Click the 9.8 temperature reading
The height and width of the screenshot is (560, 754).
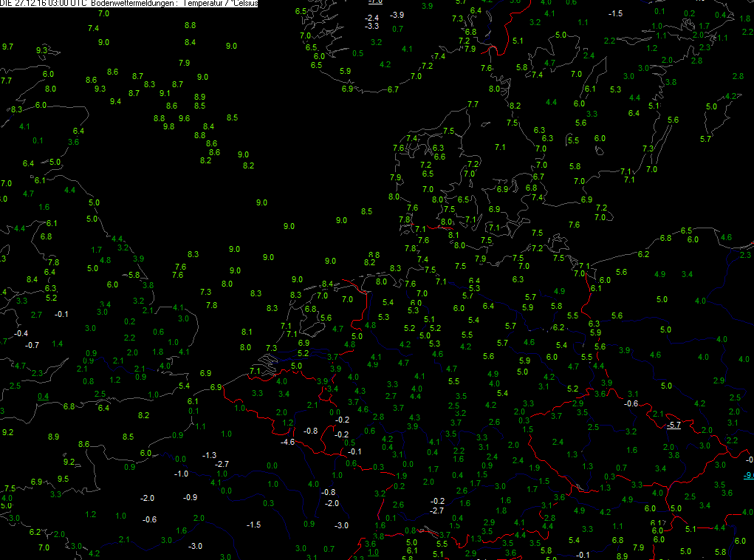tap(169, 127)
